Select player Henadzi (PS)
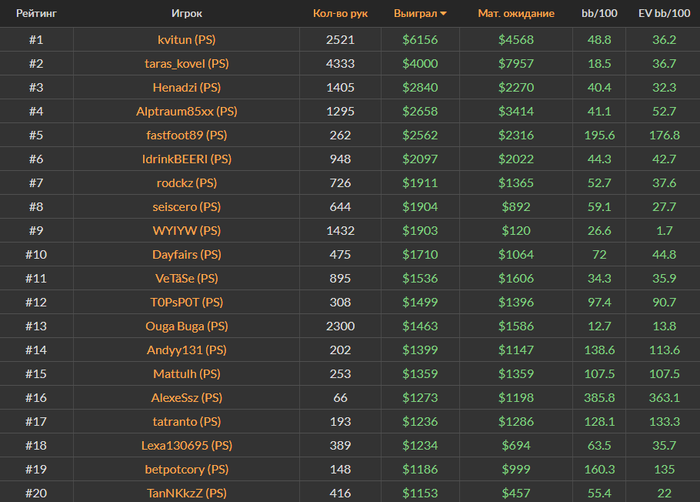The height and width of the screenshot is (502, 700). coord(187,87)
